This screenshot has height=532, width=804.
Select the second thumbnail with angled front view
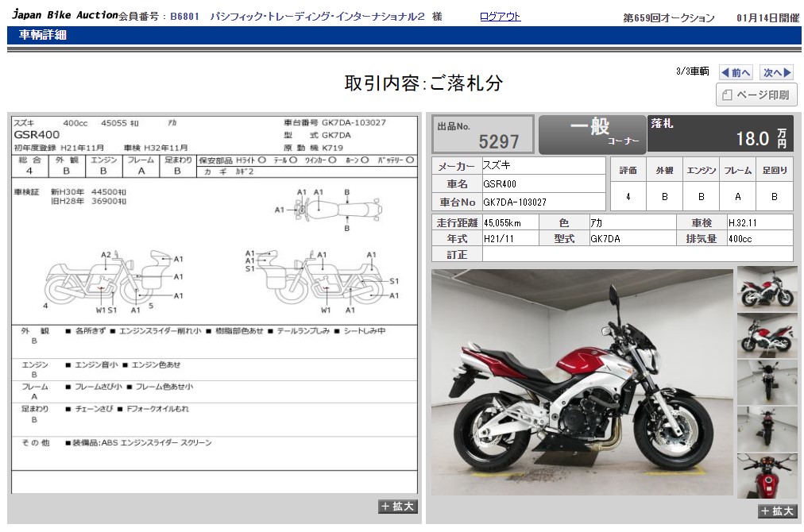[767, 336]
